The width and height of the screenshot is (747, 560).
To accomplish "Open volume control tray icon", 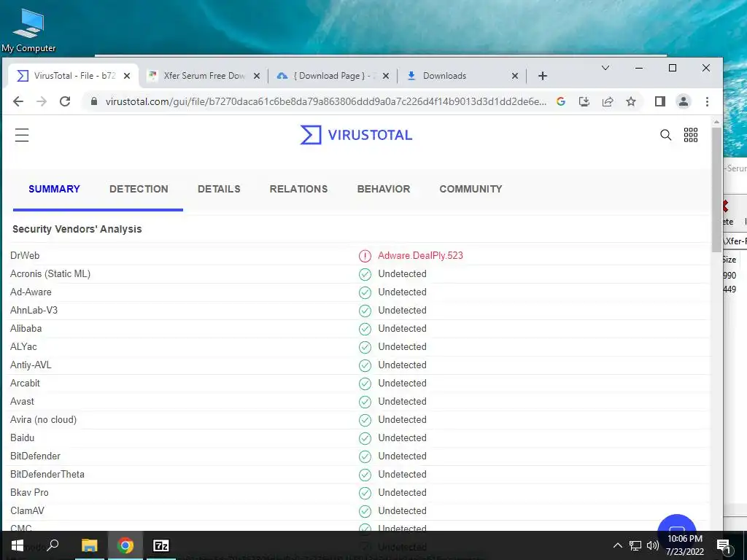I will 652,545.
